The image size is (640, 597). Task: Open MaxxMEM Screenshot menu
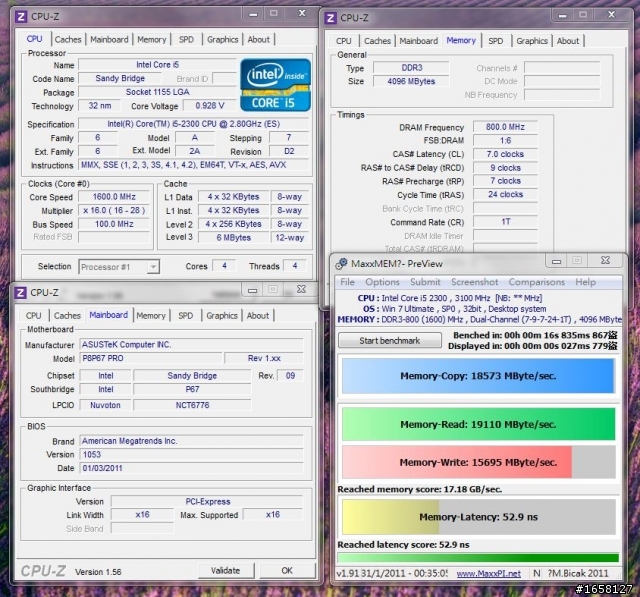475,282
